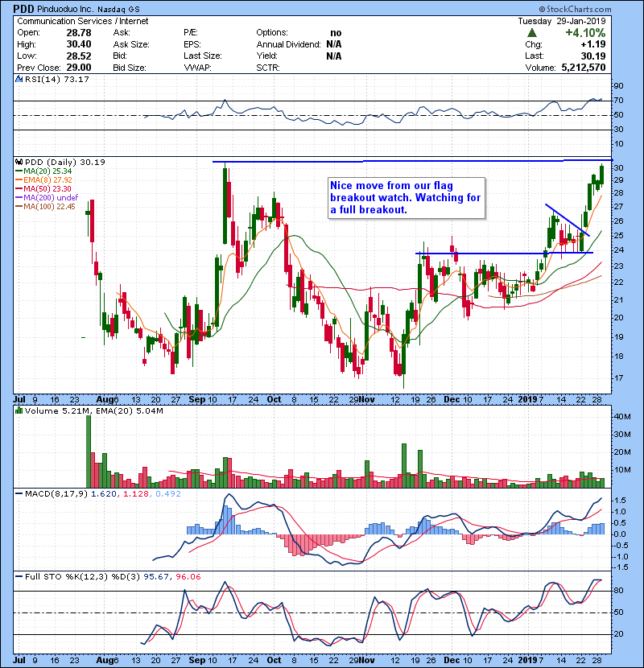Click the green line swatch beside MA(20)
Viewport: 644px width, 668px height.
19,171
